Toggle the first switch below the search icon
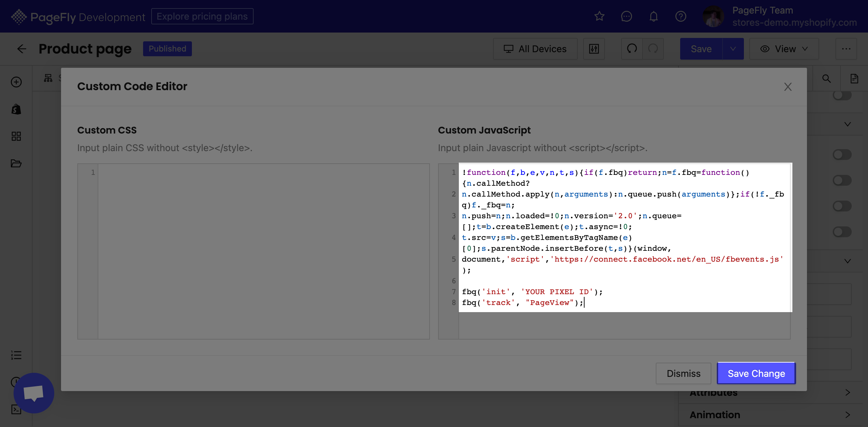The height and width of the screenshot is (427, 868). click(x=842, y=95)
